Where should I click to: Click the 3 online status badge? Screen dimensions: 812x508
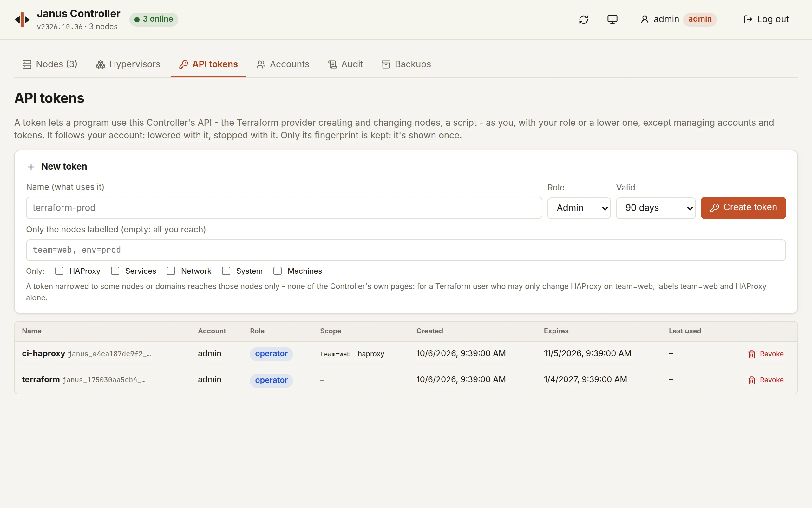pyautogui.click(x=154, y=19)
